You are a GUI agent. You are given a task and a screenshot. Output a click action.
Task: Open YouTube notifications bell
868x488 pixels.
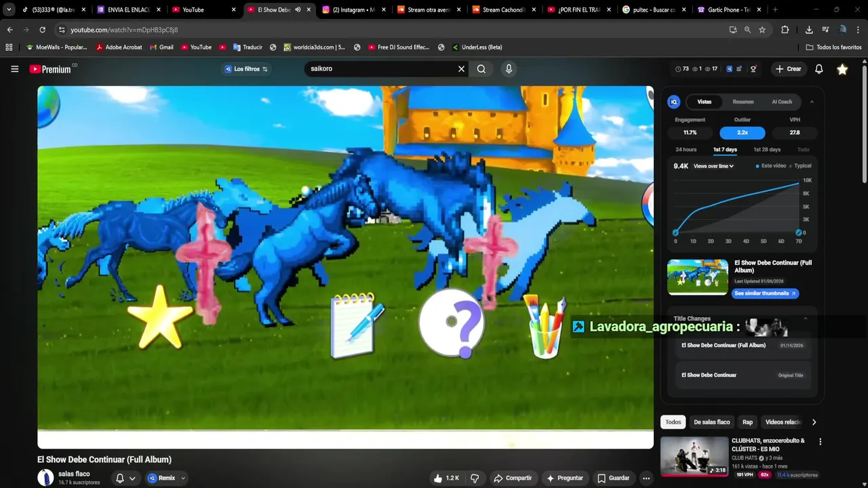tap(818, 68)
